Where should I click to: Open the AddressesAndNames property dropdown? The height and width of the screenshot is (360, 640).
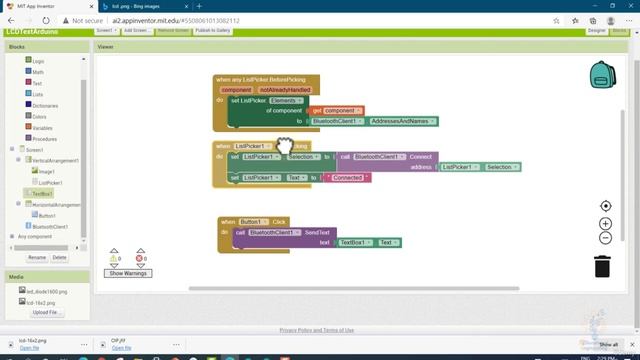tap(403, 121)
